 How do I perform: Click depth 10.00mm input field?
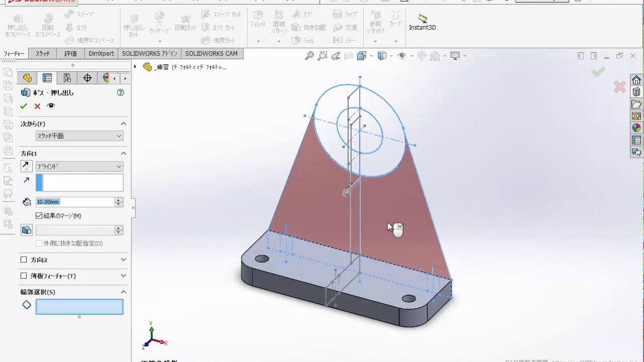pos(75,202)
